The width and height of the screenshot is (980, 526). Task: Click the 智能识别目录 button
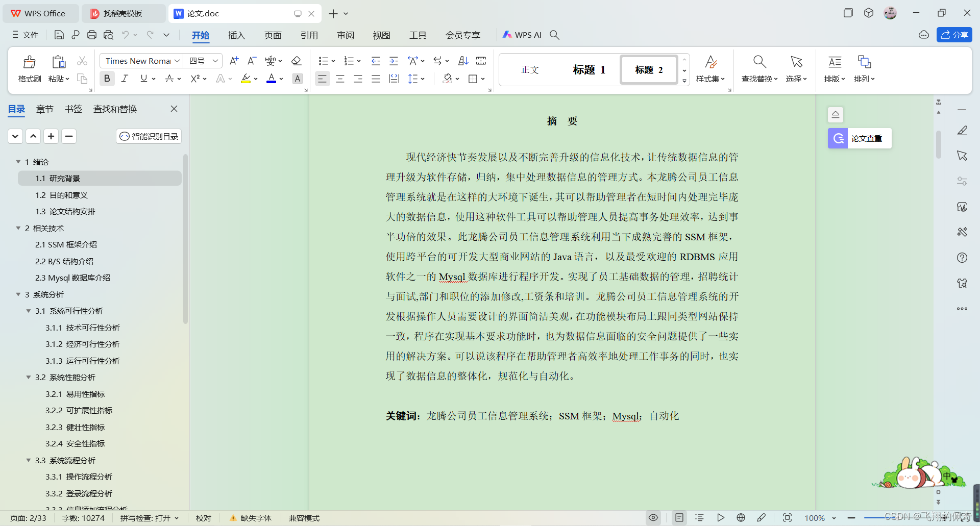pos(149,136)
